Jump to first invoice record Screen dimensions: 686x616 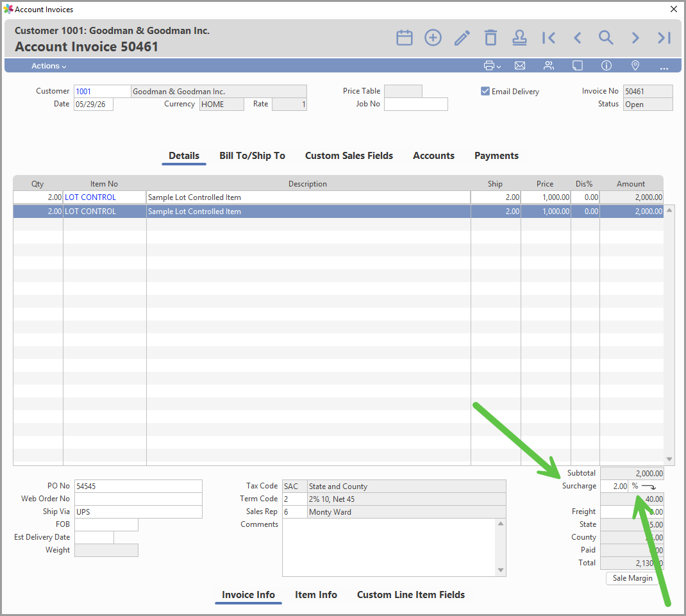(x=549, y=38)
